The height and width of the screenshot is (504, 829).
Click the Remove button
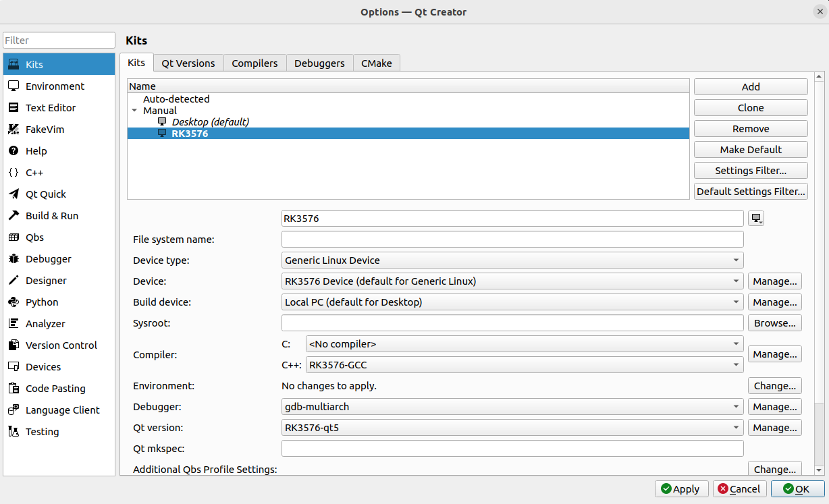click(751, 129)
